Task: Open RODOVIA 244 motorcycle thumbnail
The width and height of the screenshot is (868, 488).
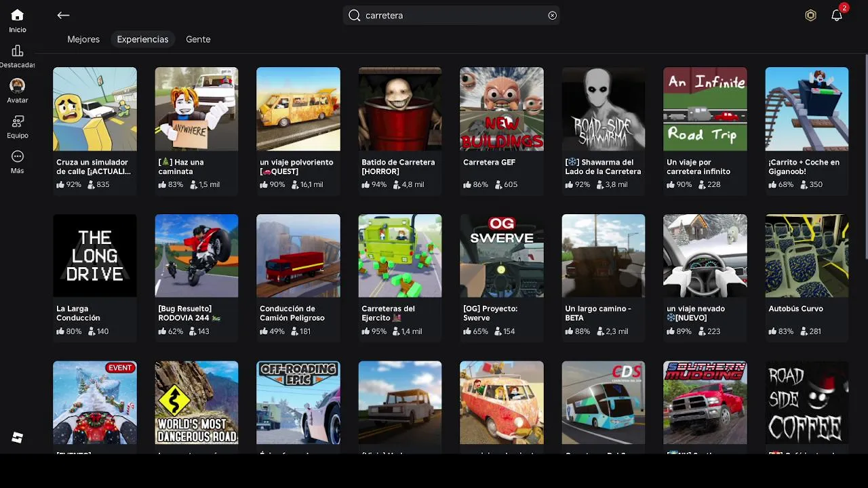Action: 197,256
